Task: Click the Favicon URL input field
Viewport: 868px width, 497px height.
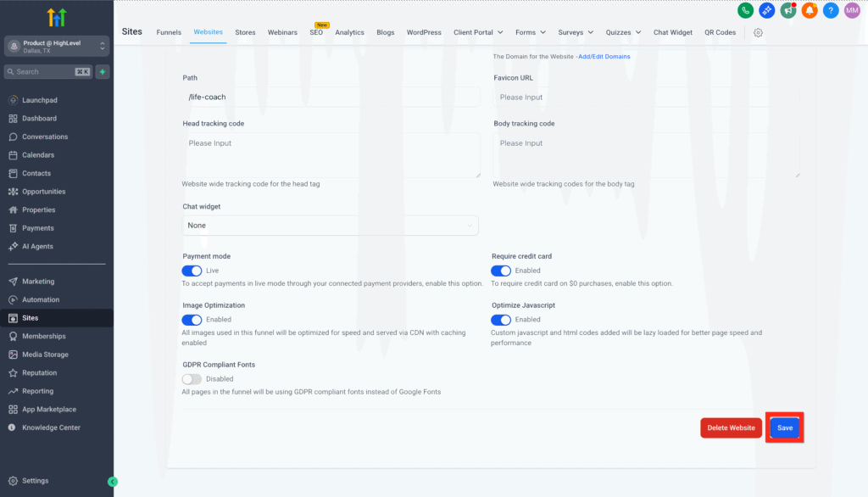Action: pyautogui.click(x=646, y=98)
